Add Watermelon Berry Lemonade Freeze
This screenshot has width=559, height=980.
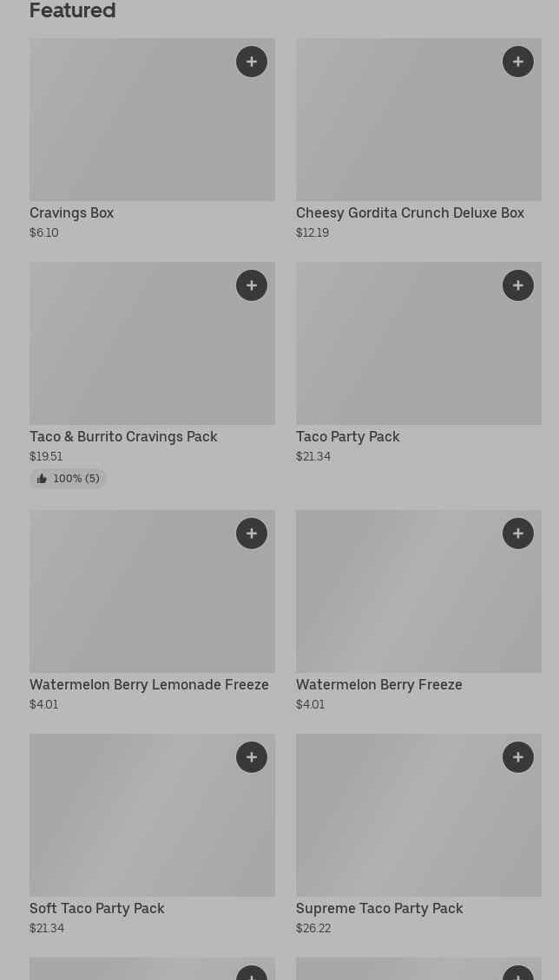pyautogui.click(x=252, y=533)
